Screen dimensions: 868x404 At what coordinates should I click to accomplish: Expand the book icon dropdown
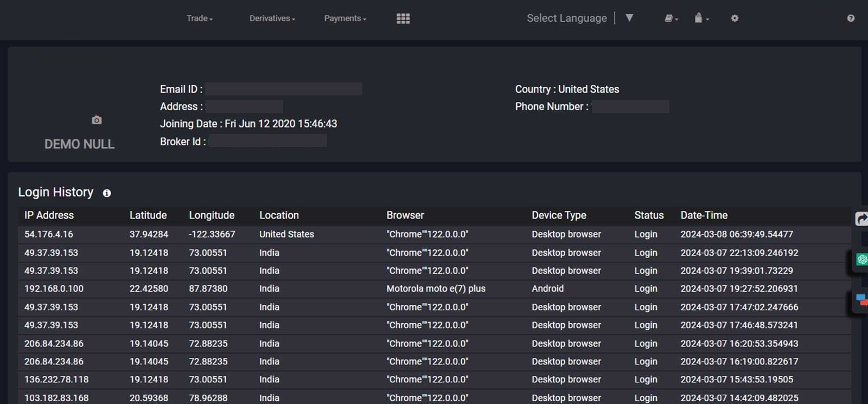[x=671, y=18]
